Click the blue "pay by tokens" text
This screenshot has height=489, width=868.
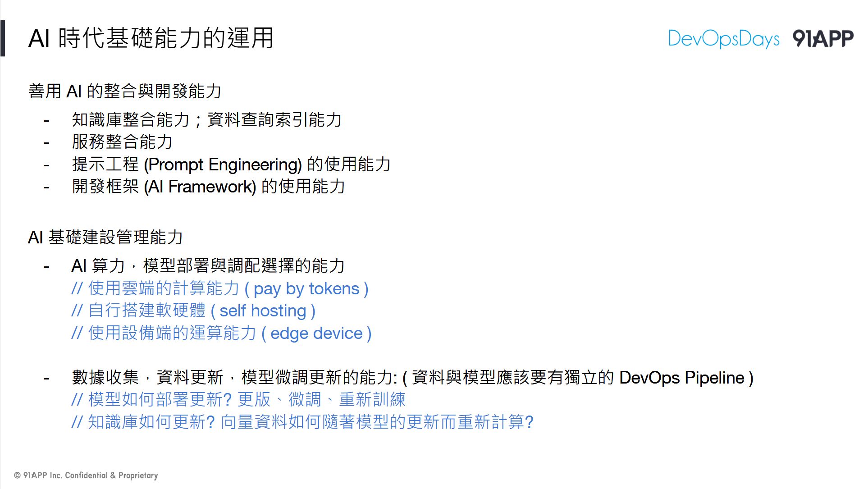pyautogui.click(x=306, y=289)
